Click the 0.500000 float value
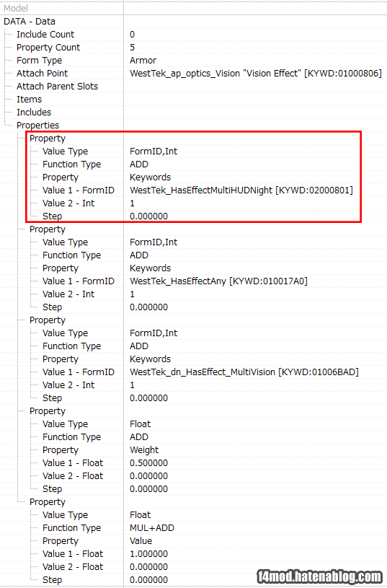This screenshot has height=588, width=387. click(148, 463)
